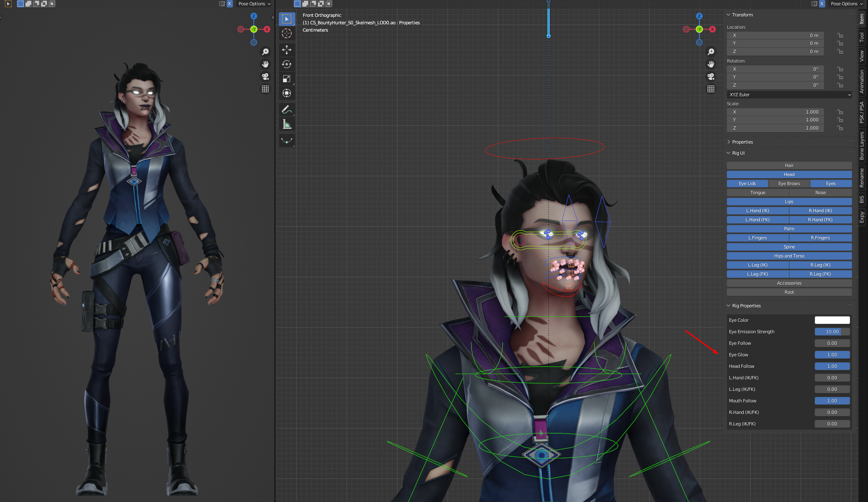Select the Annotate pencil tool
868x502 pixels.
287,109
